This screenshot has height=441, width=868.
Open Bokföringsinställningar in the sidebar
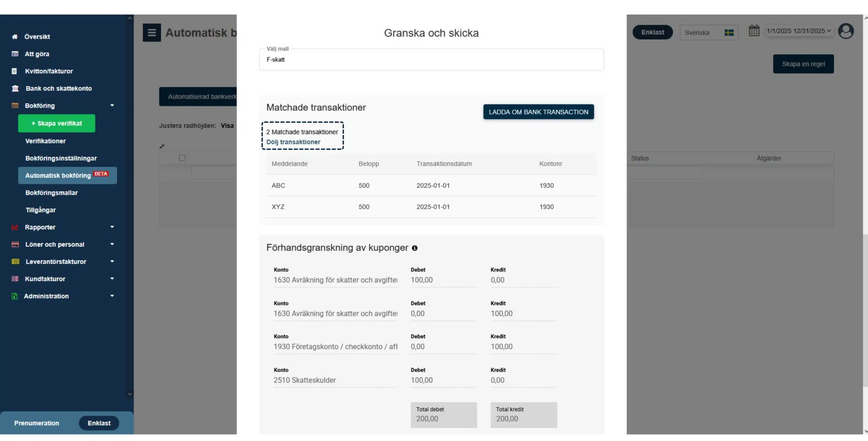pos(61,158)
